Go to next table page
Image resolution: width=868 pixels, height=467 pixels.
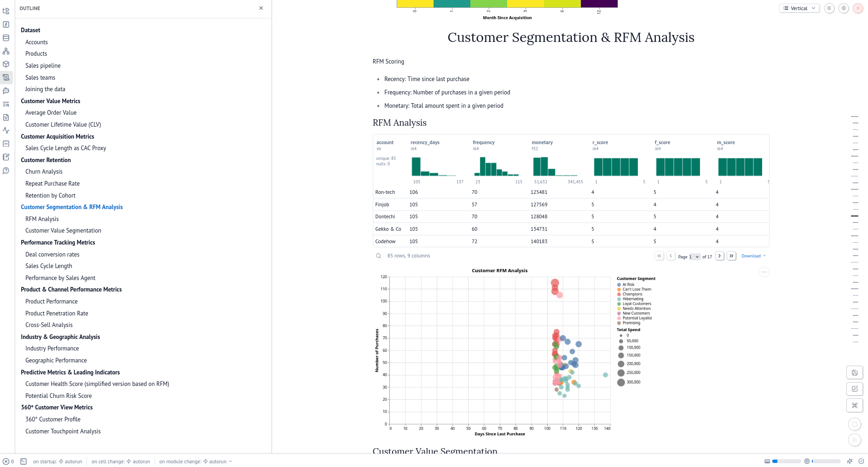[x=719, y=256]
